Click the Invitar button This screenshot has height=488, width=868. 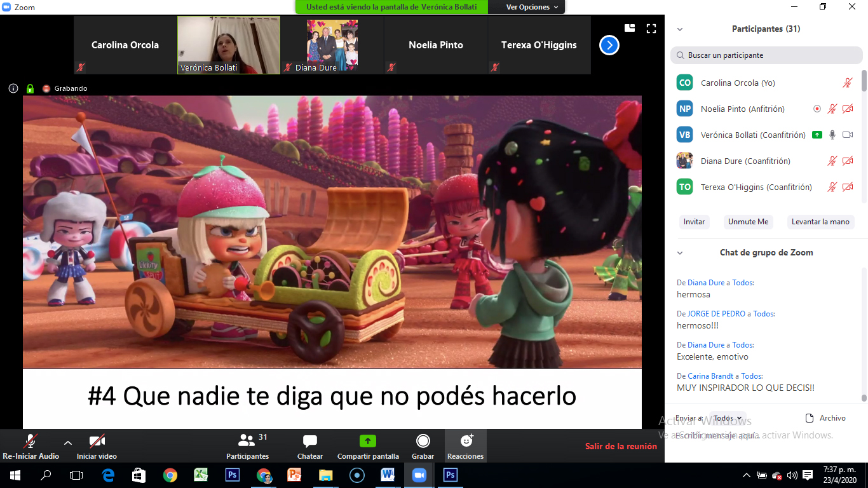(x=694, y=222)
